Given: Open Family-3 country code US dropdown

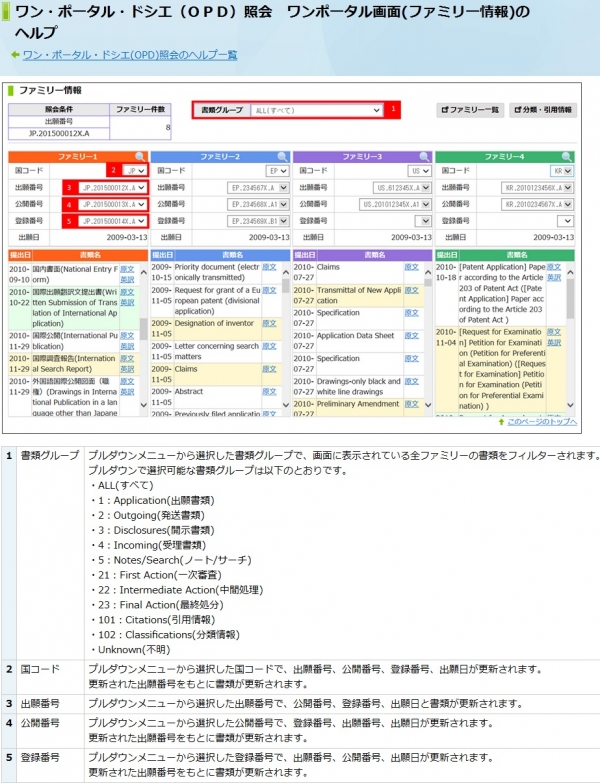Looking at the screenshot, I should point(420,171).
